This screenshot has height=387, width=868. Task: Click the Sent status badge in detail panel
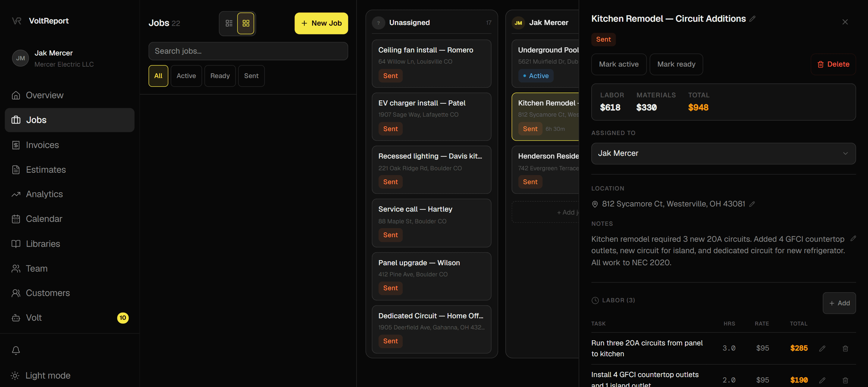603,39
